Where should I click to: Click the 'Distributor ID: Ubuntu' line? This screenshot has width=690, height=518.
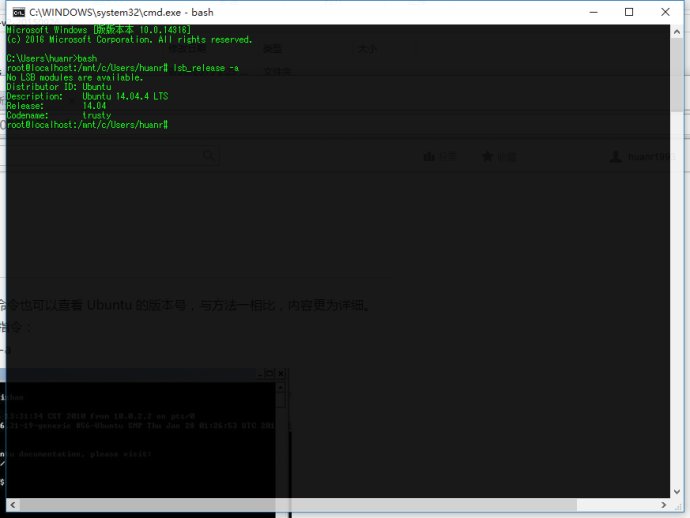tap(59, 87)
